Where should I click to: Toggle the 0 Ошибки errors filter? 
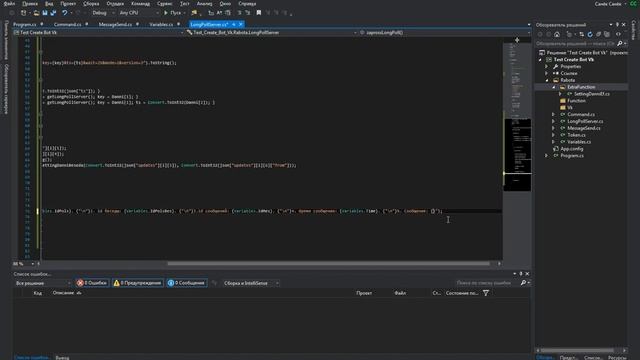tap(92, 283)
